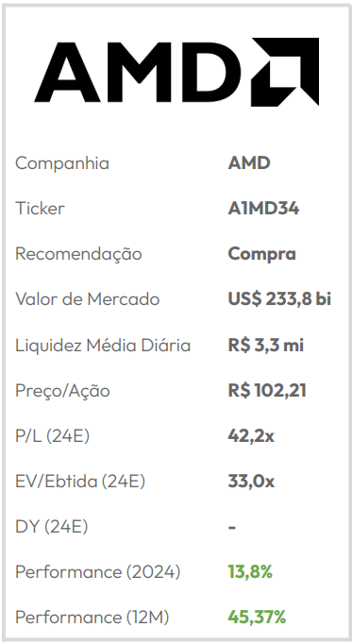
Task: Click the AMD company name value
Action: 249,163
